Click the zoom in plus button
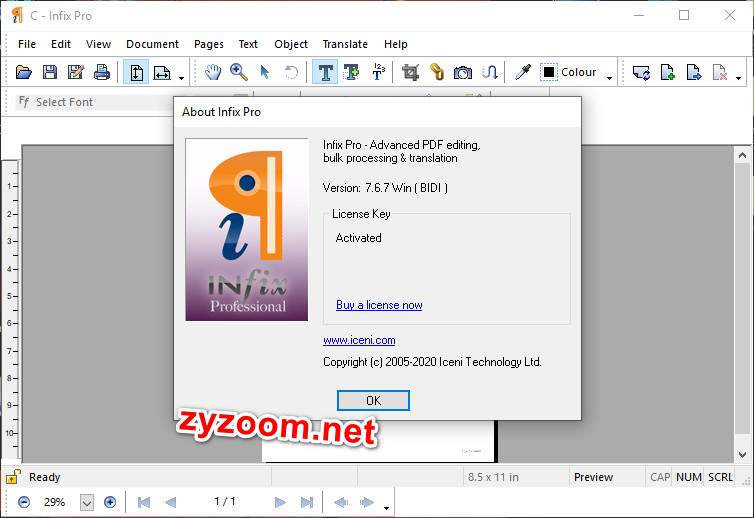754x518 pixels. pyautogui.click(x=110, y=502)
